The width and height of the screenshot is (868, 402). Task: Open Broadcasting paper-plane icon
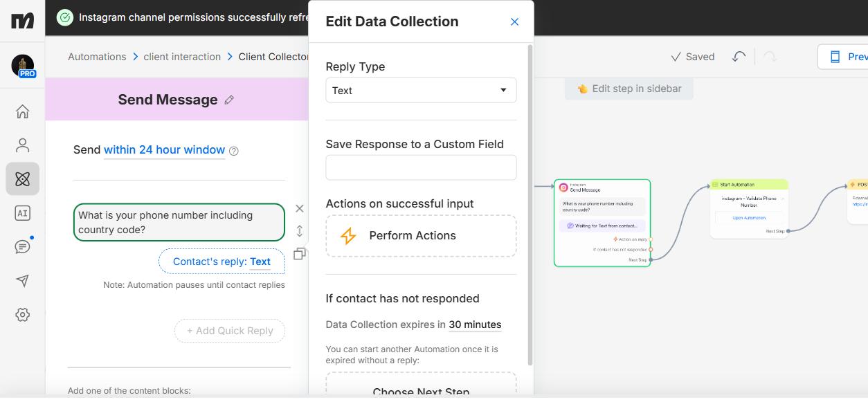[22, 280]
